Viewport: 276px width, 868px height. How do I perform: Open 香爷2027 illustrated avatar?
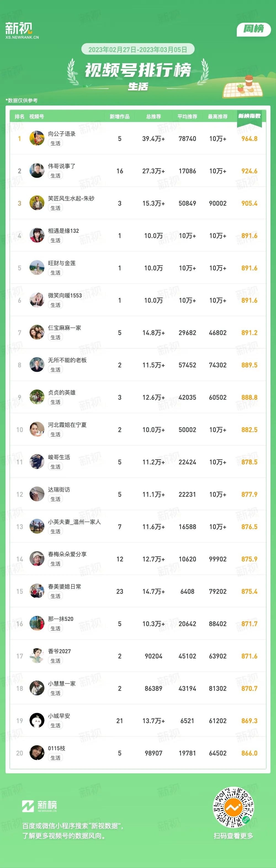tap(37, 656)
